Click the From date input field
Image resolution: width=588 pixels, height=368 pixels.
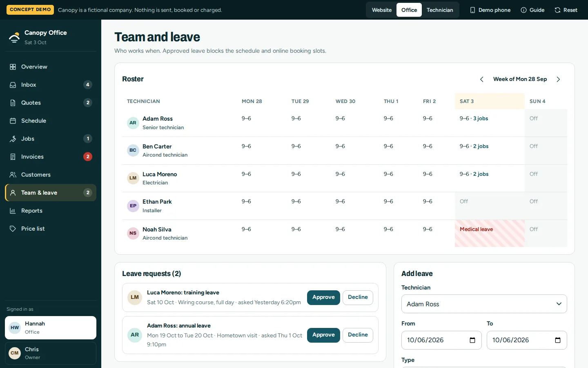pyautogui.click(x=441, y=340)
